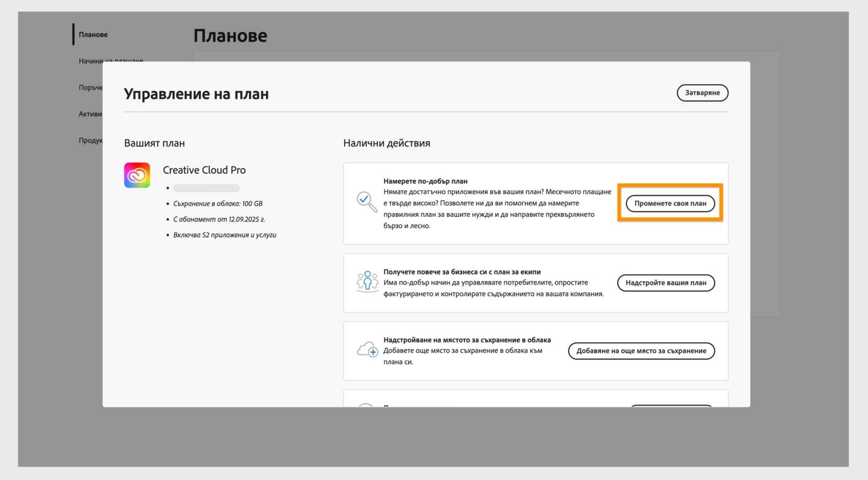This screenshot has height=480, width=868.
Task: Open the "Продукти" sidebar section
Action: (x=91, y=140)
